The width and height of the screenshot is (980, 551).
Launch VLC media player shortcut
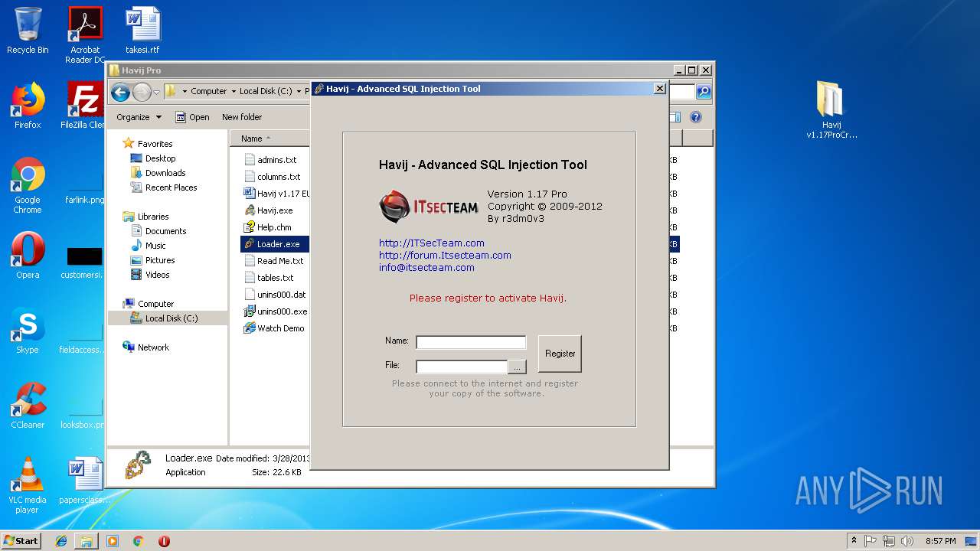(28, 485)
